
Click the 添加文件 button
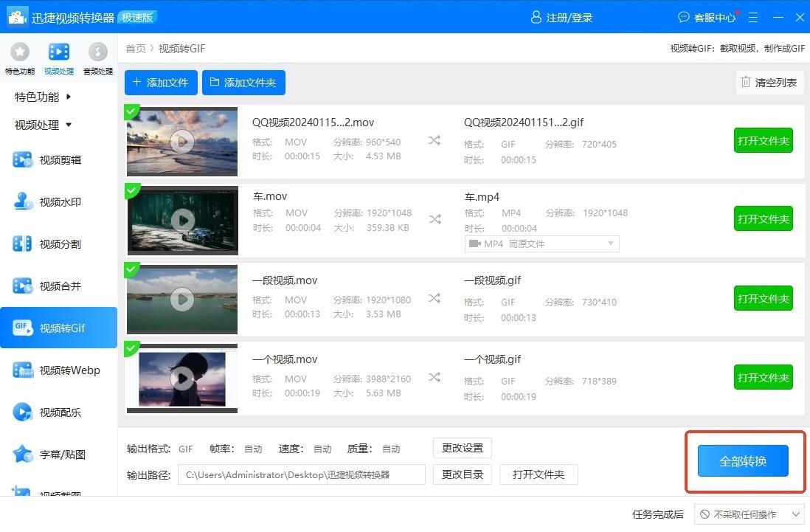(161, 83)
